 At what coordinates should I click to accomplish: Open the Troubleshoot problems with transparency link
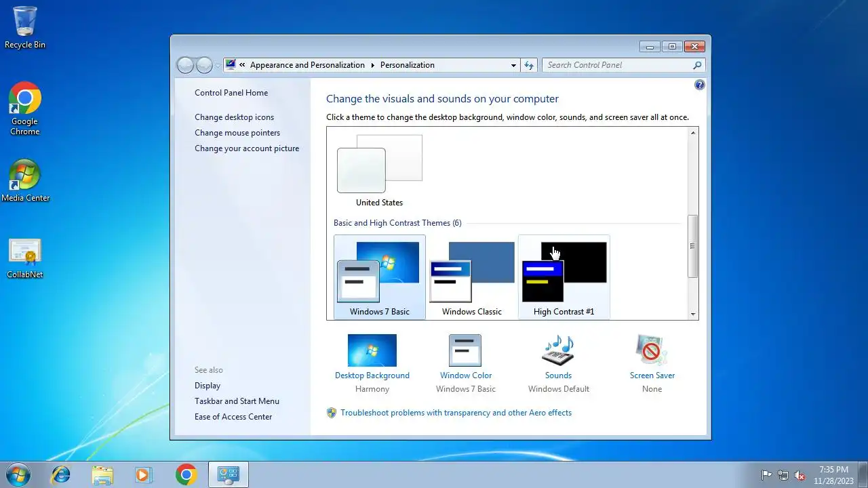click(x=456, y=413)
